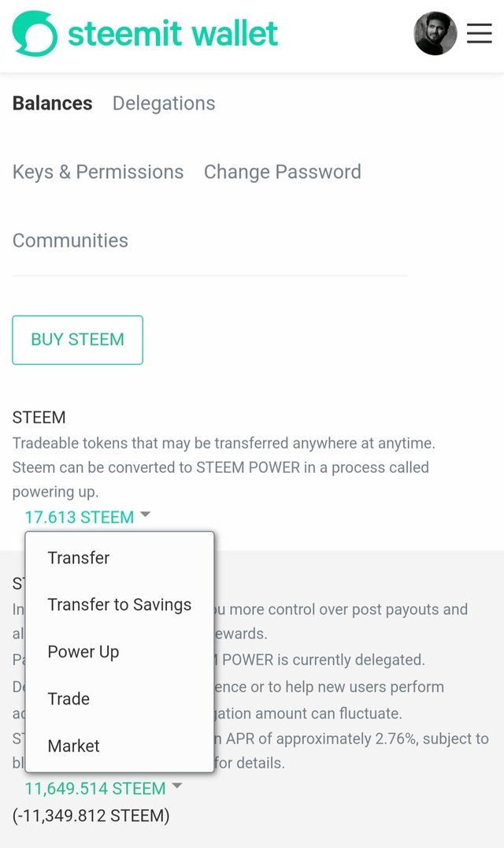Image resolution: width=504 pixels, height=848 pixels.
Task: Open the user profile avatar
Action: [x=435, y=34]
